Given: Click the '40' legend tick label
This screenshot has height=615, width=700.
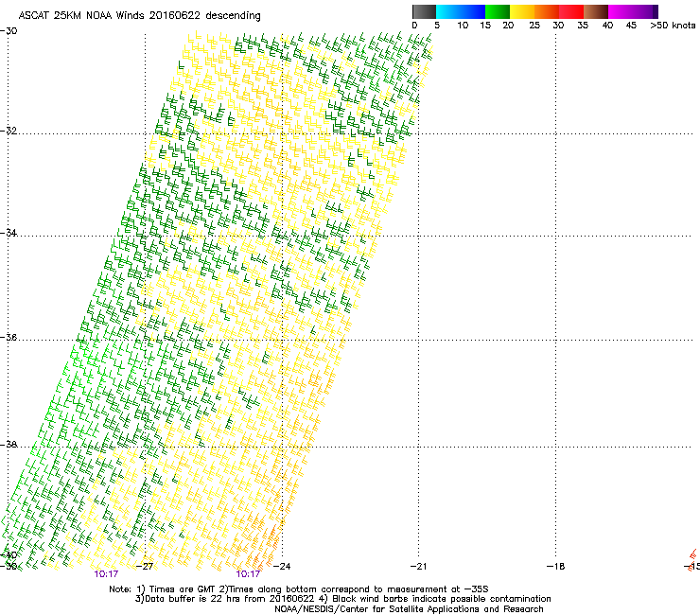Looking at the screenshot, I should tap(607, 26).
